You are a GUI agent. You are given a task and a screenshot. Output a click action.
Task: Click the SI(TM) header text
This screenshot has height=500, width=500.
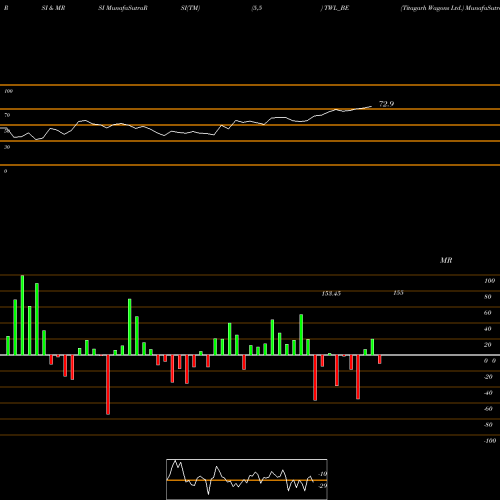(x=190, y=8)
